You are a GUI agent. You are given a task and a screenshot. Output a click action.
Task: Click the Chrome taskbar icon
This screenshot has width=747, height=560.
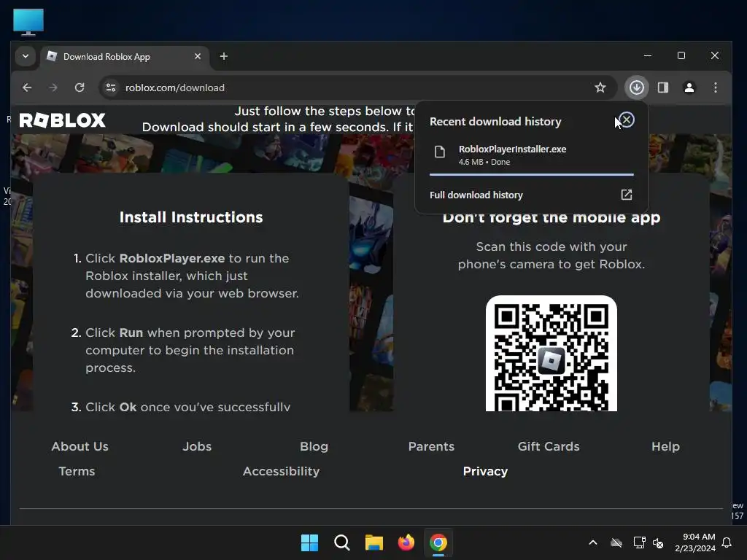click(438, 542)
